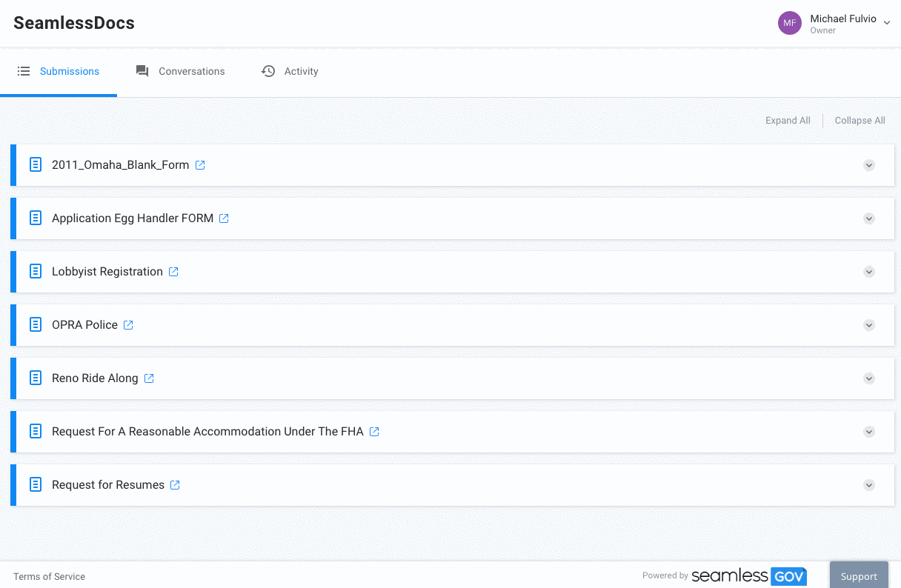The image size is (901, 588).
Task: Open OPRA Police external link icon
Action: click(x=128, y=325)
